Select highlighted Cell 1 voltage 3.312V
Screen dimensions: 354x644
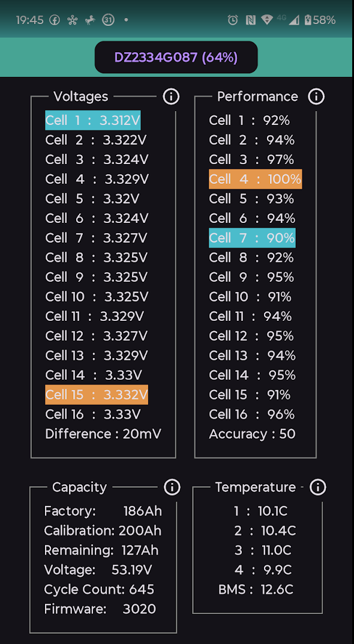pos(93,120)
